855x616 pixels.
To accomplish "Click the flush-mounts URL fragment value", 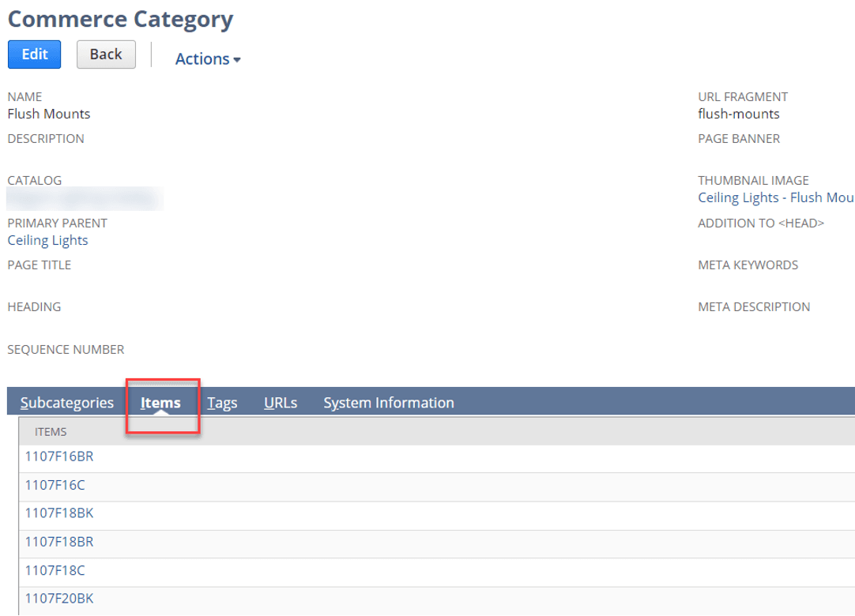I will coord(739,114).
